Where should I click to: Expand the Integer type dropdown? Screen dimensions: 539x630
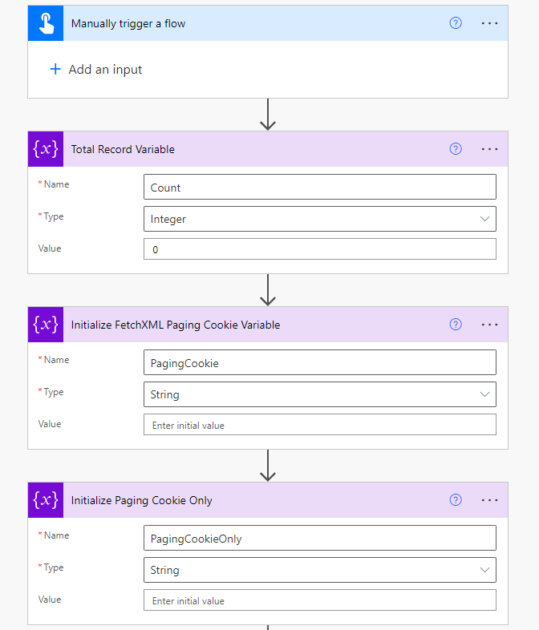(320, 219)
